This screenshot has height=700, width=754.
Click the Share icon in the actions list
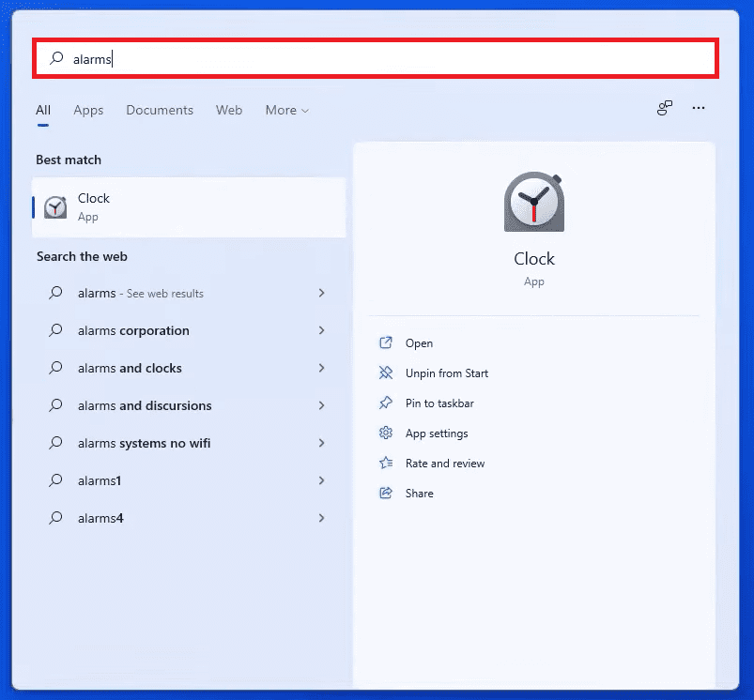[x=385, y=494]
